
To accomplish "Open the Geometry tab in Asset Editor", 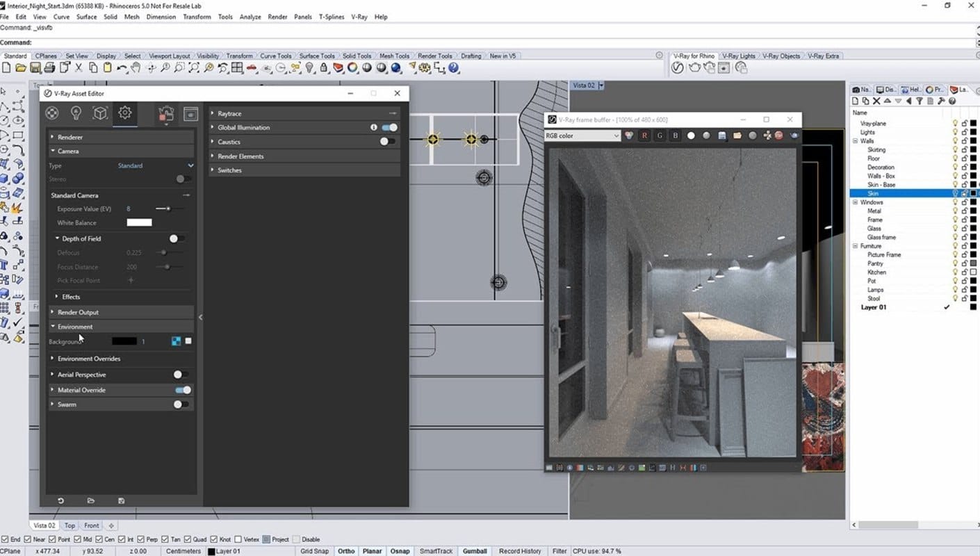I will [x=100, y=113].
